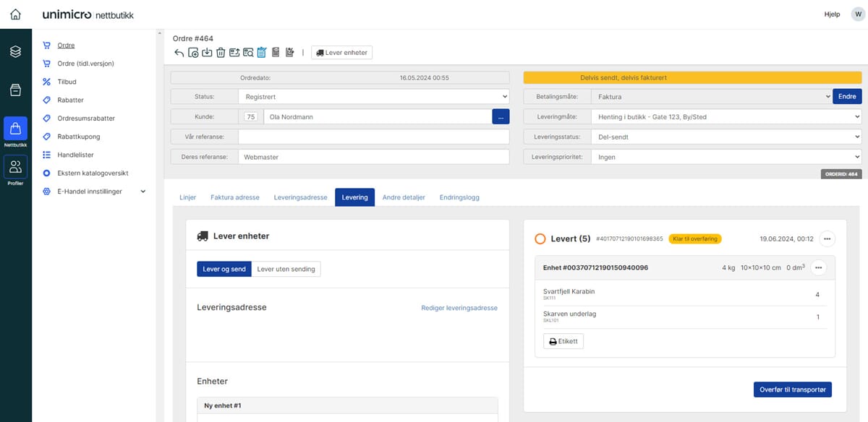
Task: Switch to the Endringslogg tab
Action: click(x=459, y=197)
